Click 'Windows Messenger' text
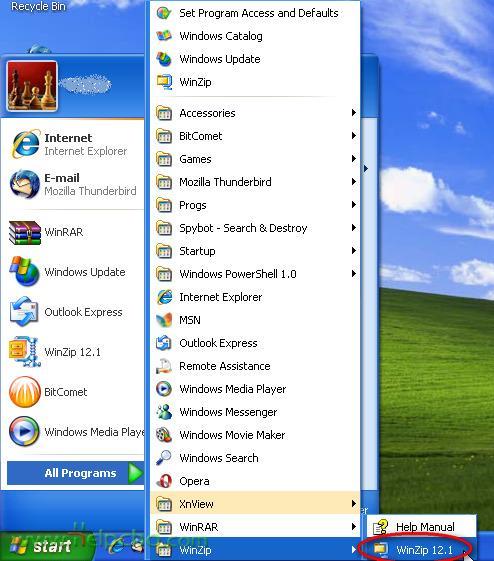 tap(228, 412)
